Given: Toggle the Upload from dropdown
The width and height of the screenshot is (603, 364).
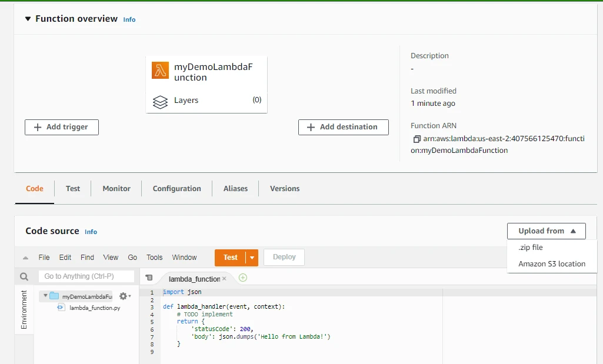Looking at the screenshot, I should 546,231.
